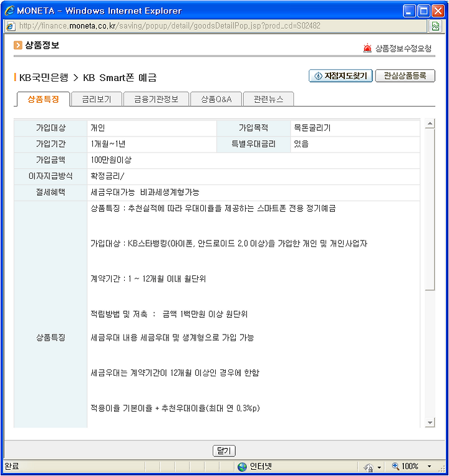Click the magnifier zoom icon in status bar
This screenshot has width=449, height=476.
[x=395, y=466]
